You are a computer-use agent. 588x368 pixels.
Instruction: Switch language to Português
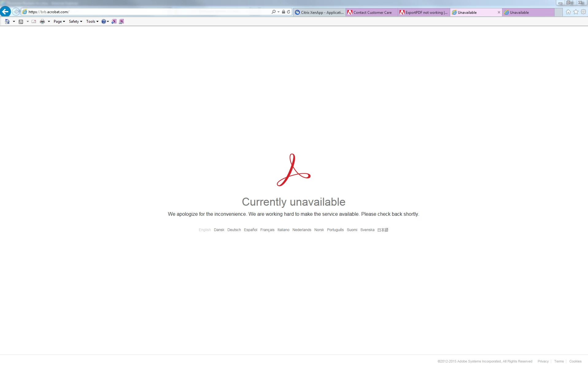pyautogui.click(x=335, y=230)
